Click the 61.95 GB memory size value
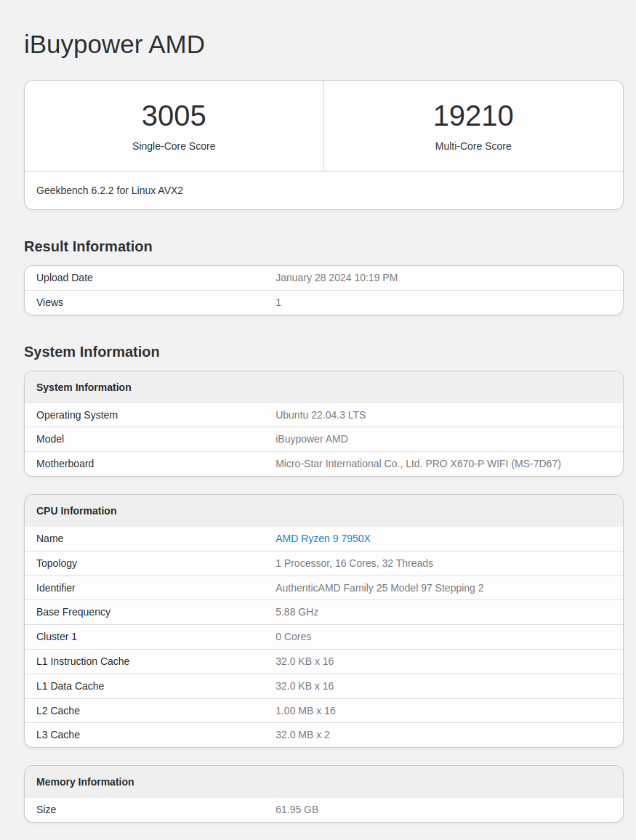 pos(297,809)
